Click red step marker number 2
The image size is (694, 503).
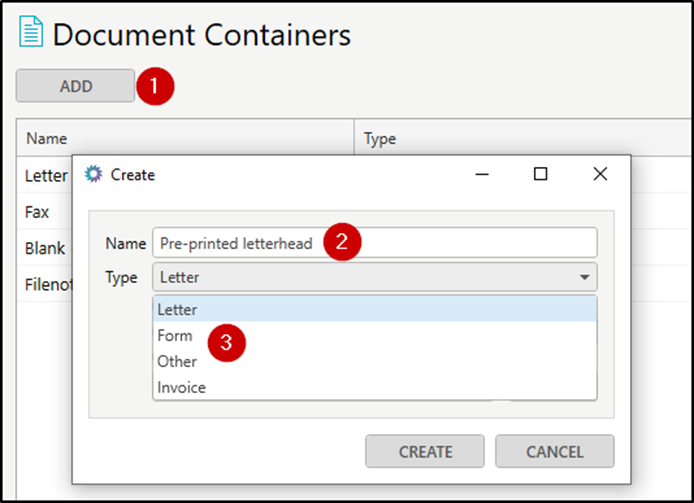[x=343, y=241]
